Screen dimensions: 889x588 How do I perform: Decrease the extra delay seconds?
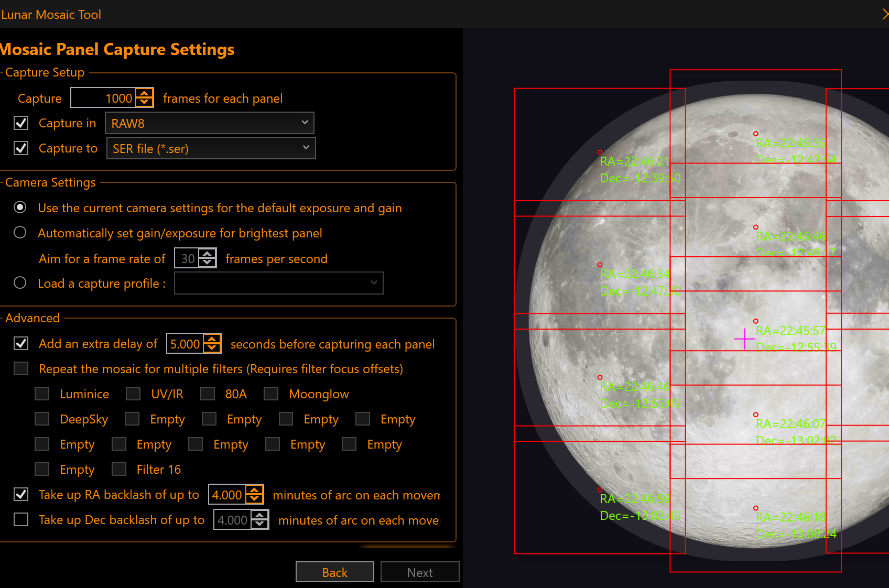212,349
